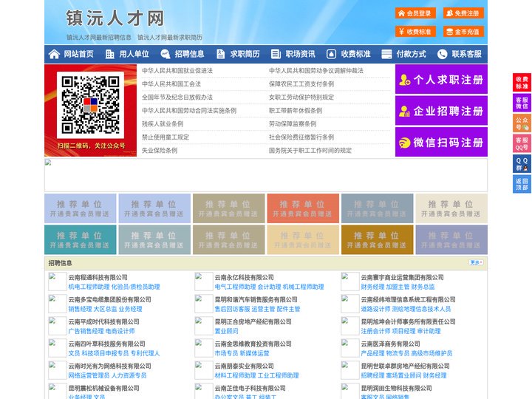This screenshot has height=399, width=532.
Task: Click the home icon beside 网站首页
Action: 54,54
